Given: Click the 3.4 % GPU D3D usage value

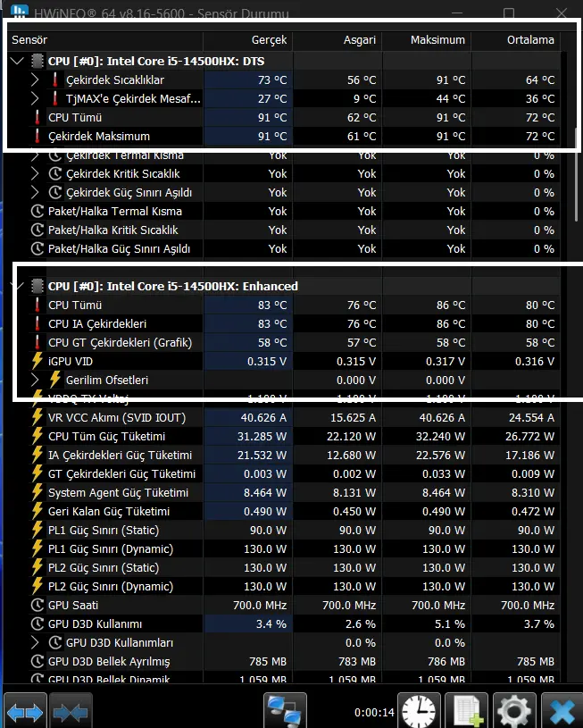Looking at the screenshot, I should click(x=271, y=624).
